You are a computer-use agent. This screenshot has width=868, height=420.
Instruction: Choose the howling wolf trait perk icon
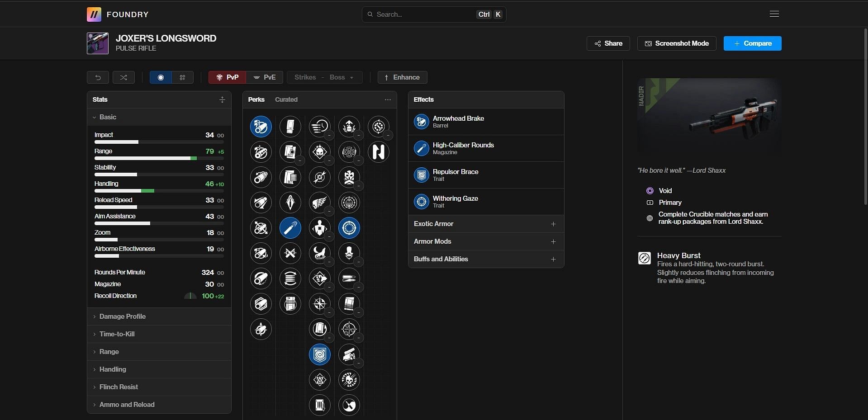pos(320,253)
